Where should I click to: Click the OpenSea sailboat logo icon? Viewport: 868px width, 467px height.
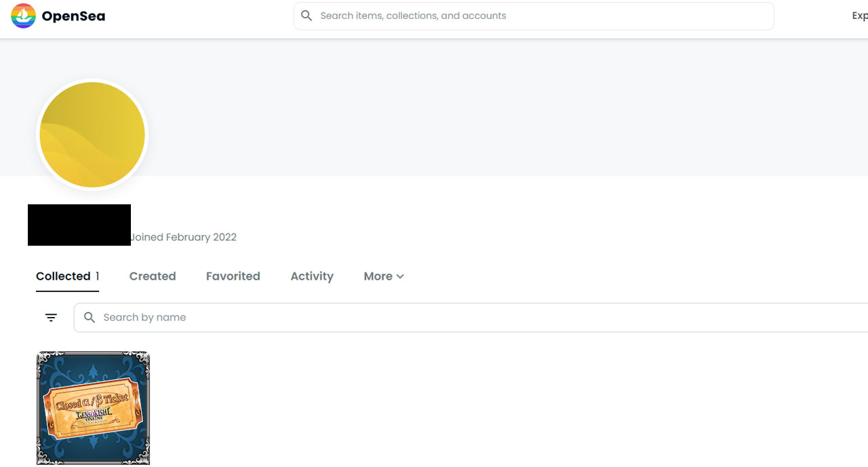[23, 16]
